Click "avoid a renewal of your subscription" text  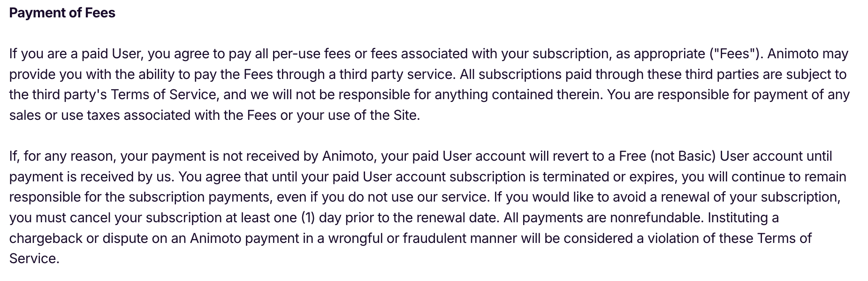click(x=720, y=197)
